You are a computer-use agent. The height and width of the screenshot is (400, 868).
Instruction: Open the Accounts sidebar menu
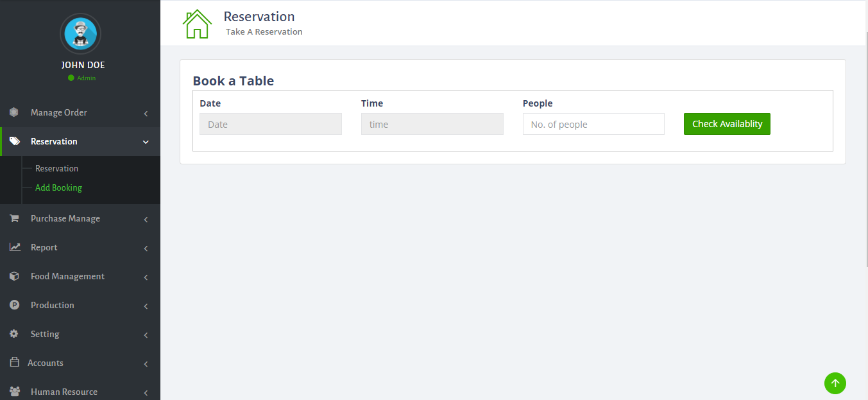pyautogui.click(x=46, y=363)
